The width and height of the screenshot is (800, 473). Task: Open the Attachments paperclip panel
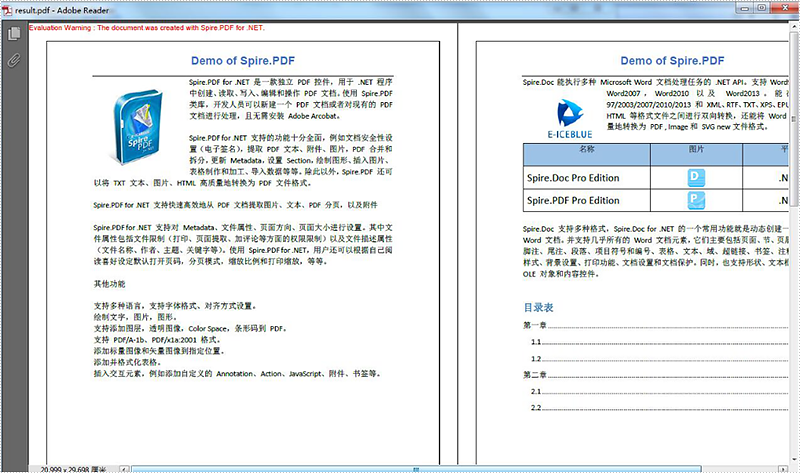[14, 60]
